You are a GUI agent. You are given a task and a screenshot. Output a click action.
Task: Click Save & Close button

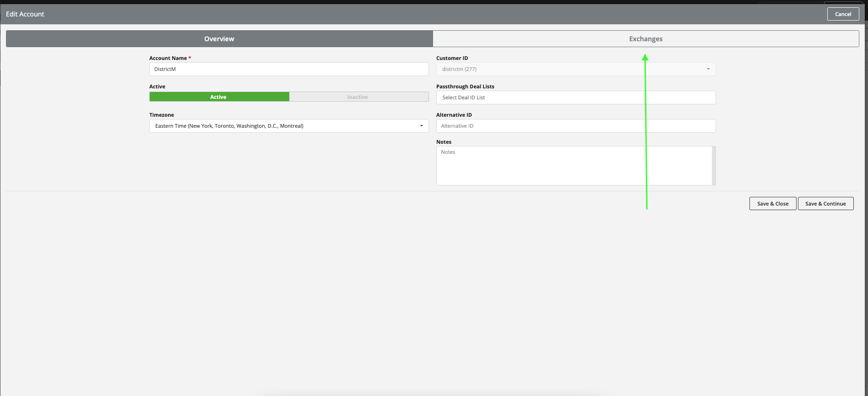[773, 204]
